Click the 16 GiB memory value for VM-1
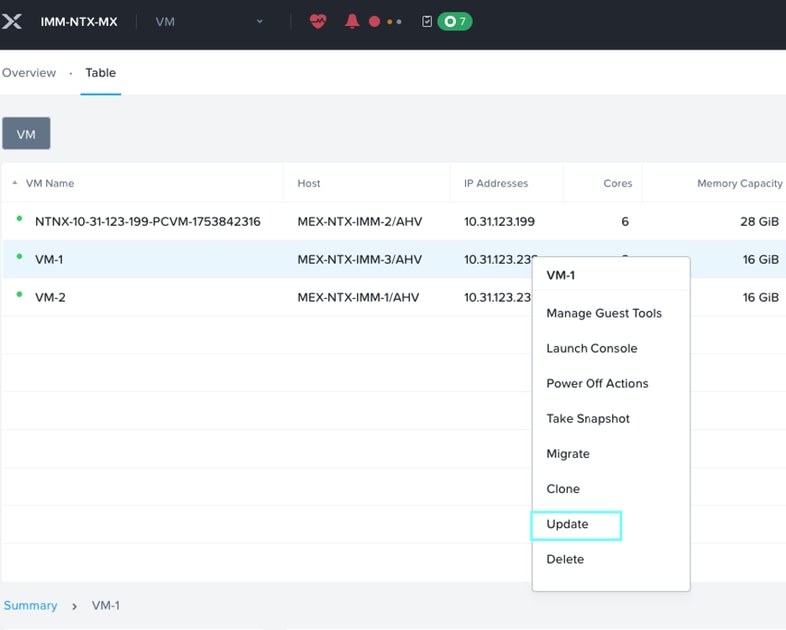Viewport: 786px width, 630px height. 760,260
